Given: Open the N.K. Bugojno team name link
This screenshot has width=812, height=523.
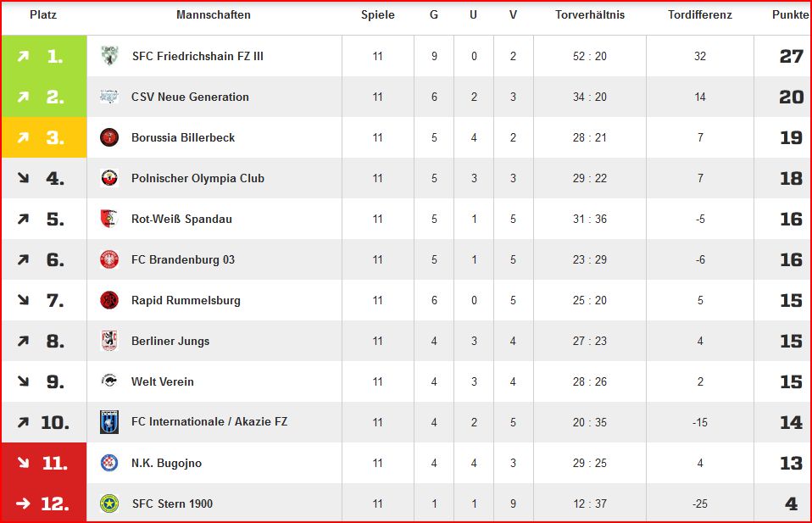Looking at the screenshot, I should point(166,463).
